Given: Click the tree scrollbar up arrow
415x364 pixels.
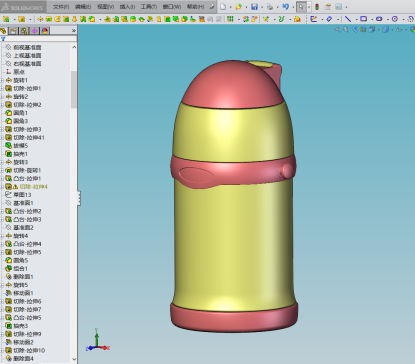Looking at the screenshot, I should coord(74,47).
